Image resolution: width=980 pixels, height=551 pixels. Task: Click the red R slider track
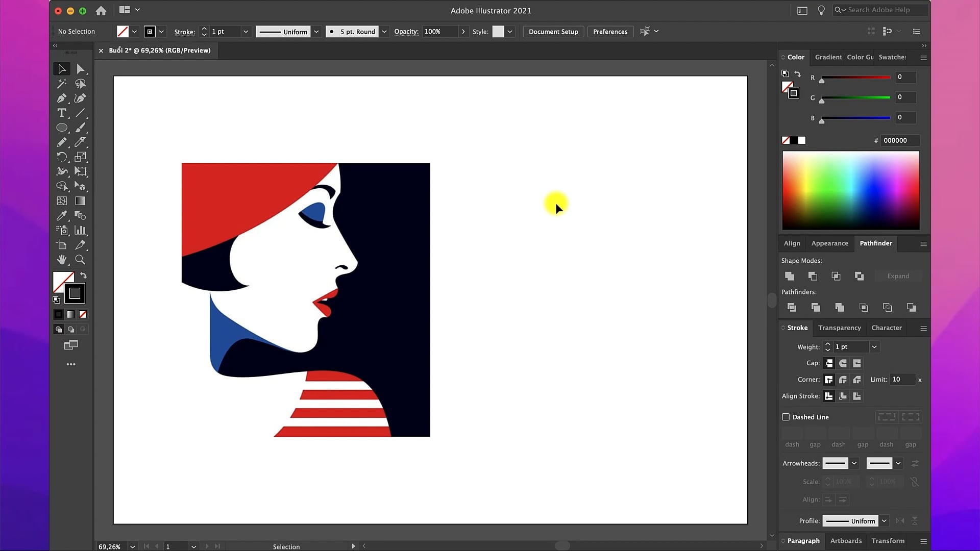856,78
